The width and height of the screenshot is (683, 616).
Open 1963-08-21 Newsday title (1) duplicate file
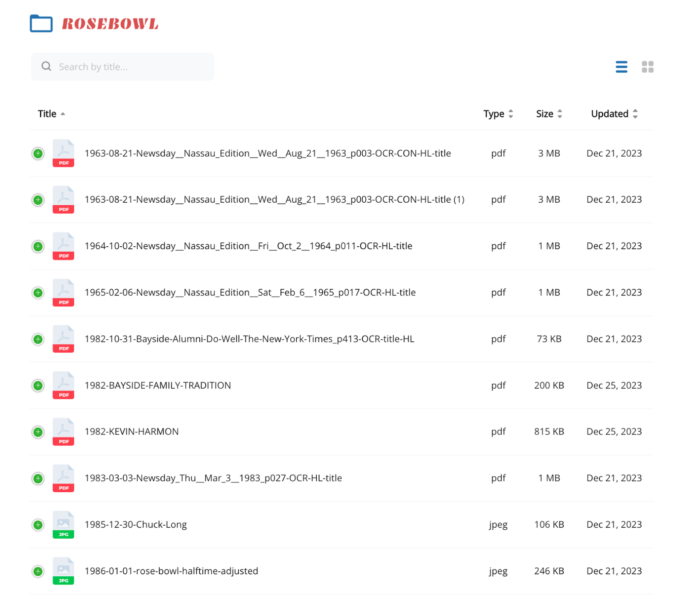pyautogui.click(x=274, y=199)
